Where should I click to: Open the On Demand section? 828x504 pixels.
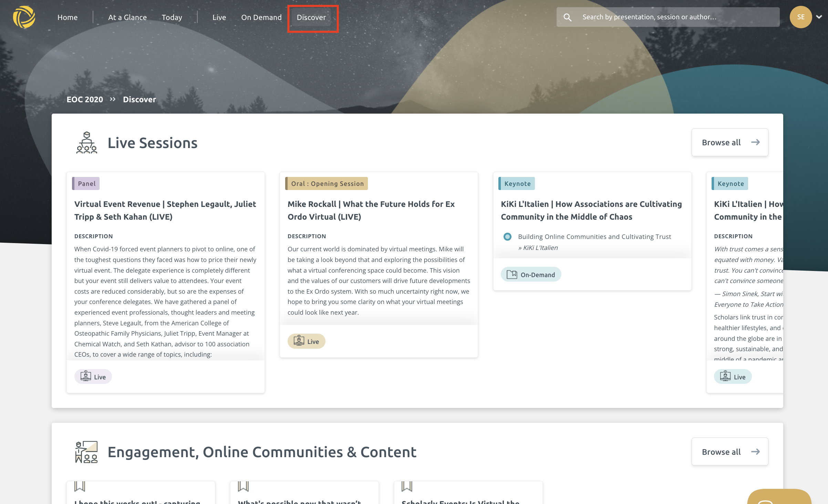261,17
